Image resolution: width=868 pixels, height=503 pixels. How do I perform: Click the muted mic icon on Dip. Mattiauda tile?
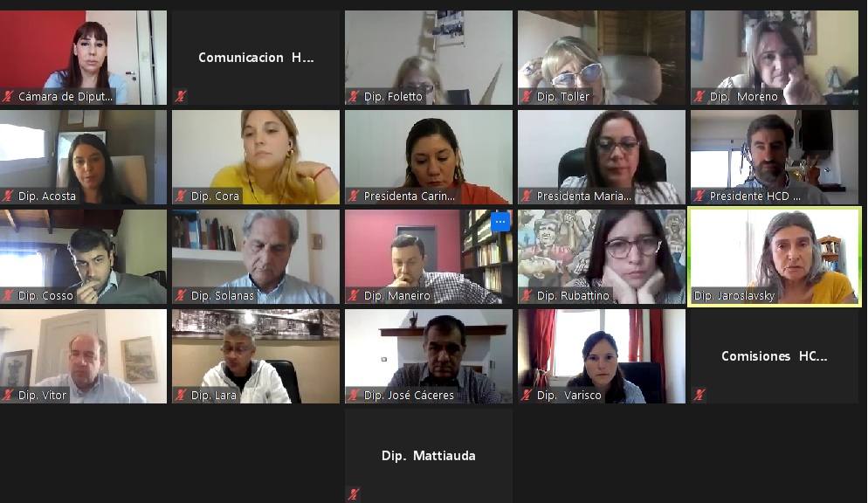[354, 494]
